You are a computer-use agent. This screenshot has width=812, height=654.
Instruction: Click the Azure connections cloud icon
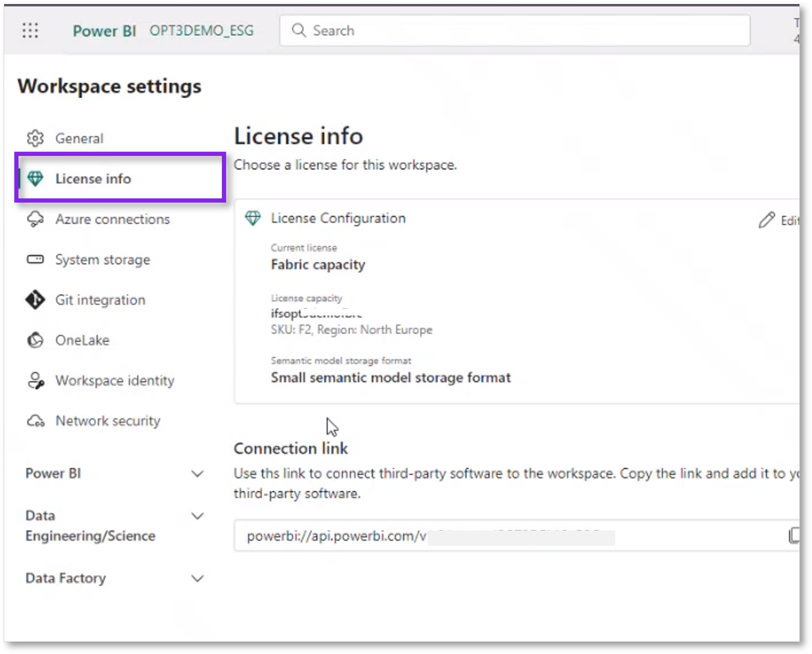[35, 219]
